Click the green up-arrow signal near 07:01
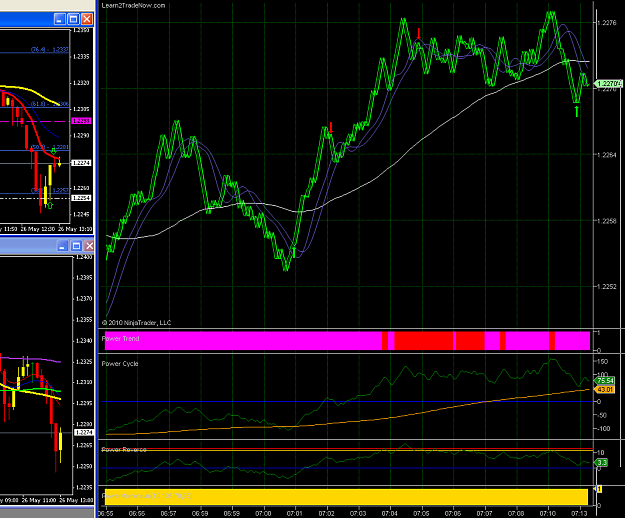625x518 pixels. pyautogui.click(x=294, y=252)
